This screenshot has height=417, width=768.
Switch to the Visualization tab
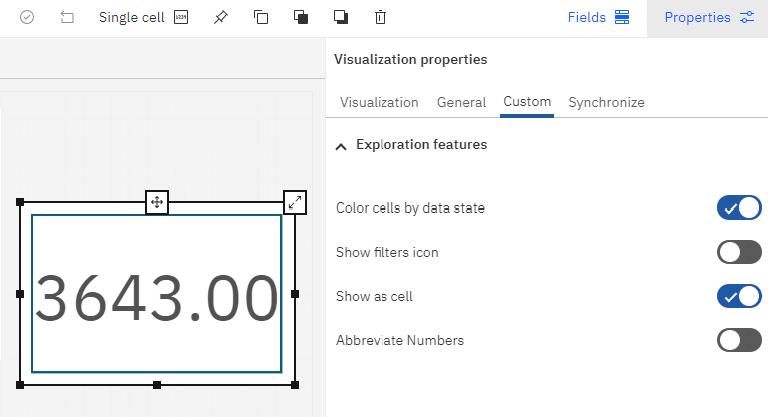click(x=379, y=102)
